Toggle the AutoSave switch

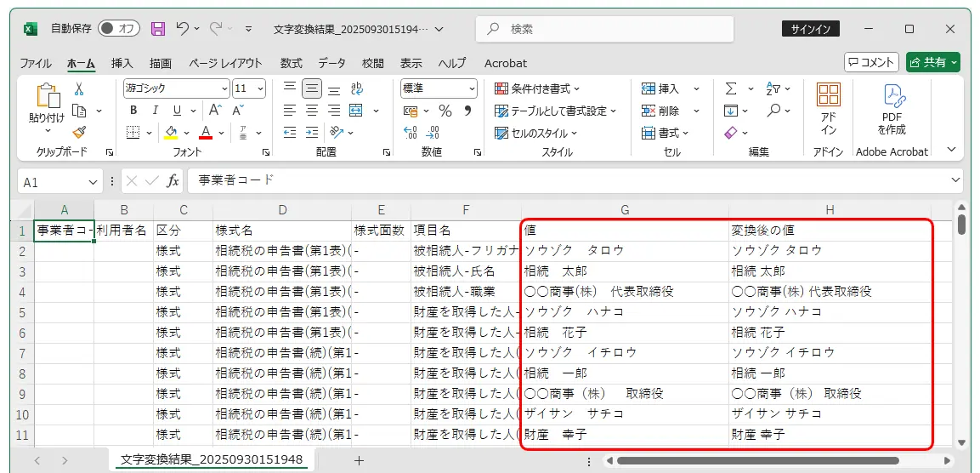[x=118, y=29]
